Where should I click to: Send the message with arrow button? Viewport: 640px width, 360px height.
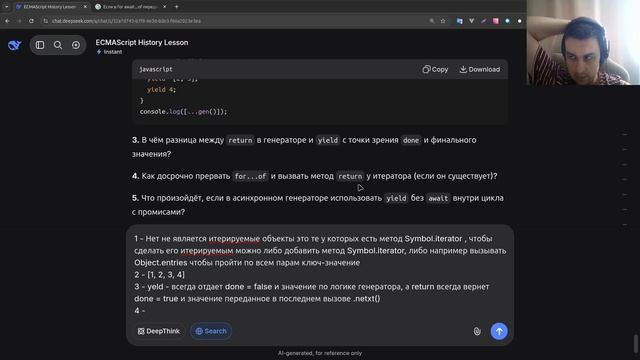[x=499, y=331]
